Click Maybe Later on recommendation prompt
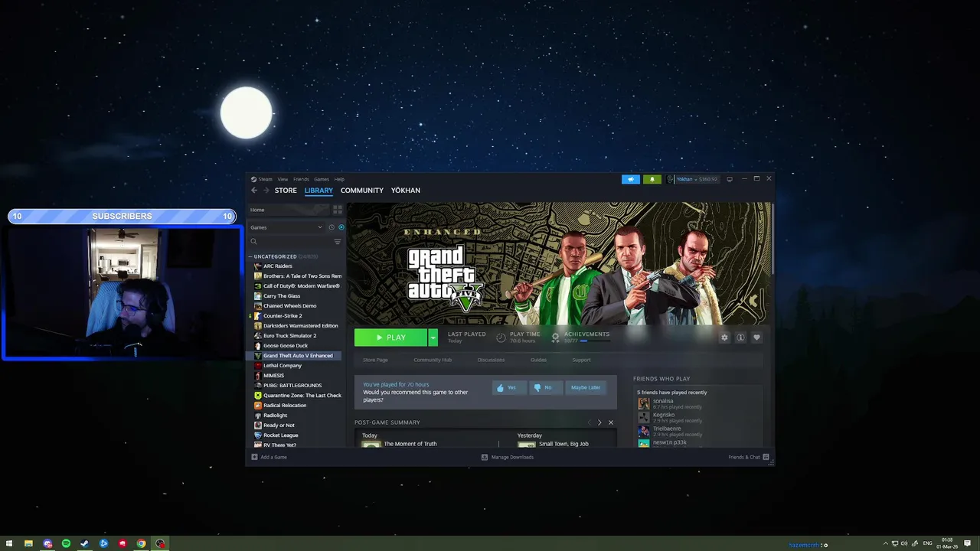 586,388
